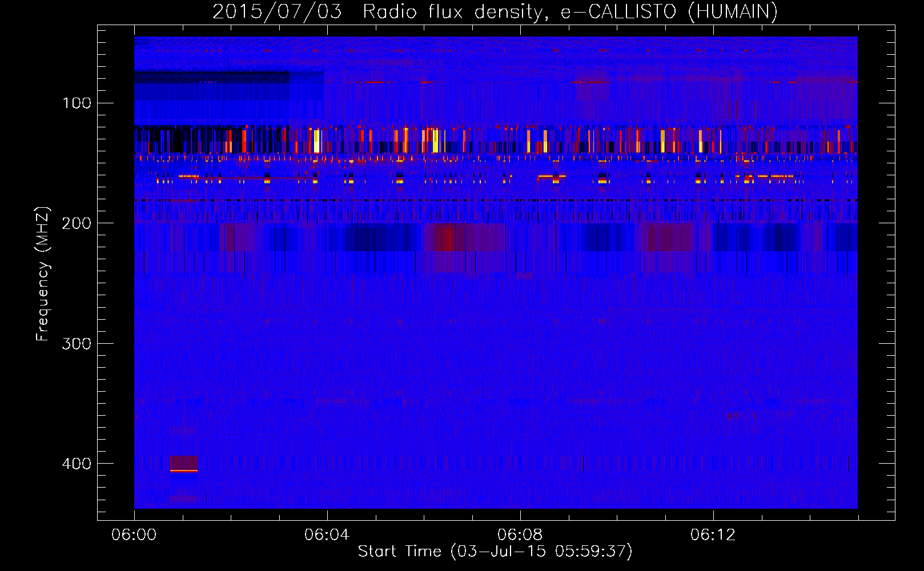Click the 300 frequency axis label
The image size is (924, 571).
(77, 343)
